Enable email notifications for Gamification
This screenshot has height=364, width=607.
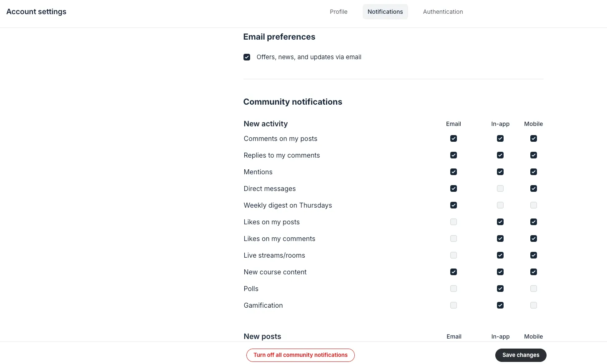tap(454, 305)
